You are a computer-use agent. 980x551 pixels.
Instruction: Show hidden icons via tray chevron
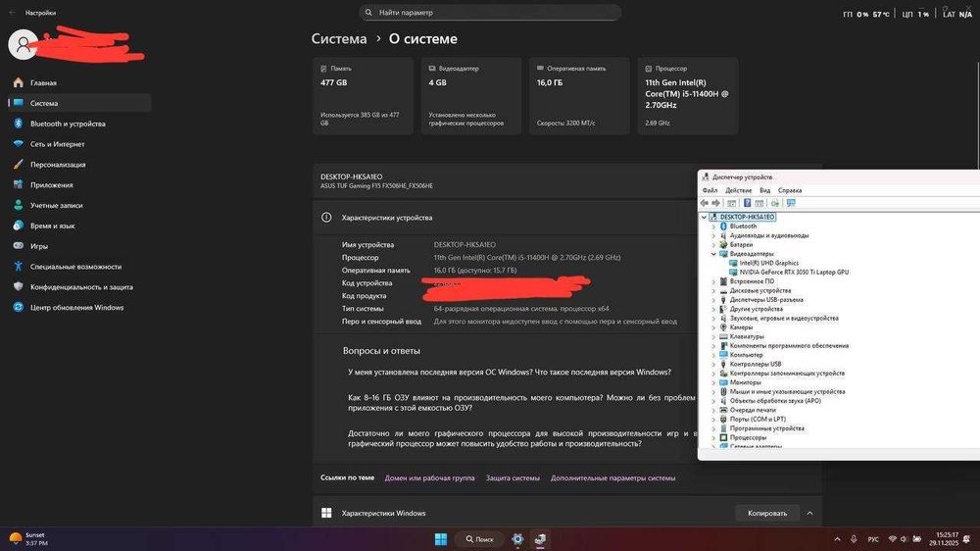[837, 539]
